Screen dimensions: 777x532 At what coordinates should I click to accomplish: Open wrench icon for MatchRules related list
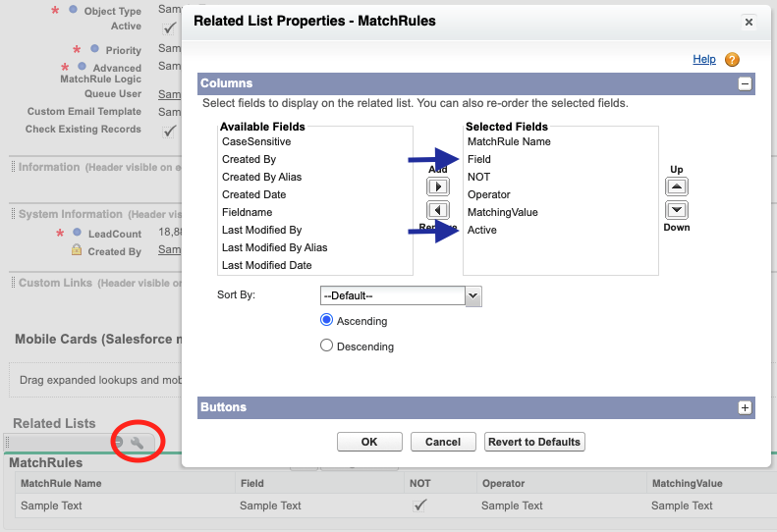(x=137, y=443)
